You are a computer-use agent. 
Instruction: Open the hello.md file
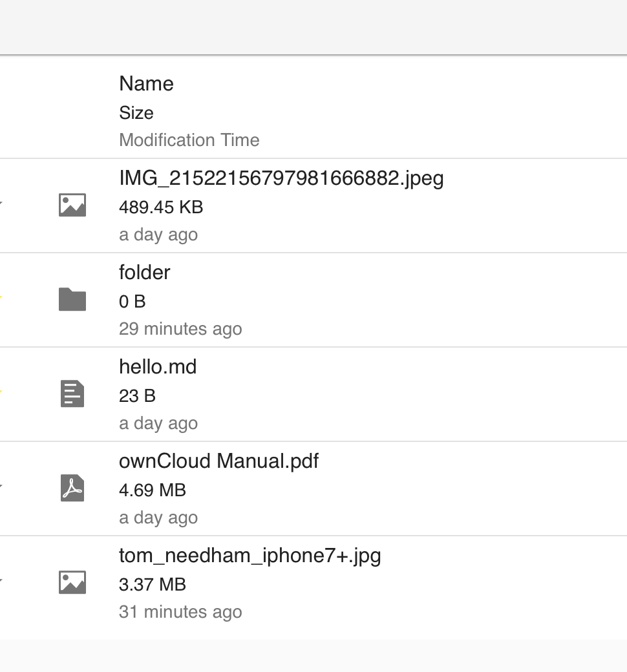(158, 367)
